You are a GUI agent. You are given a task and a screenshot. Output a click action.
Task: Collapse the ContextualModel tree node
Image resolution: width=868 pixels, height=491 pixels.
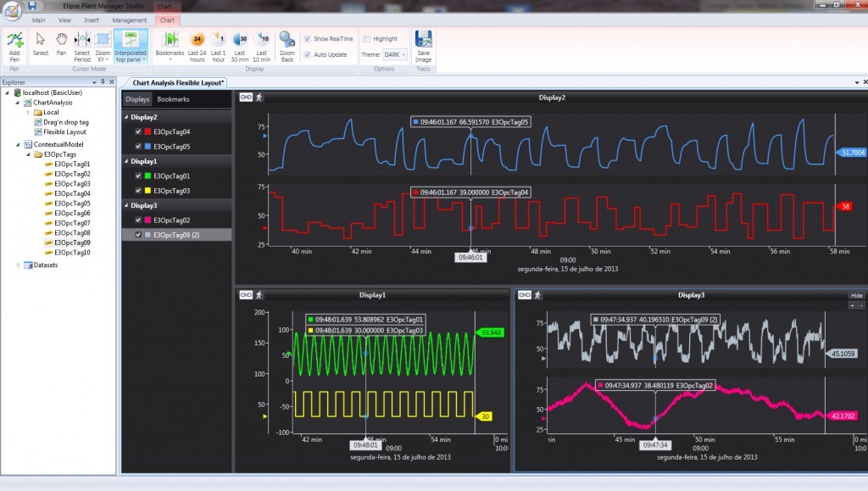coord(18,144)
